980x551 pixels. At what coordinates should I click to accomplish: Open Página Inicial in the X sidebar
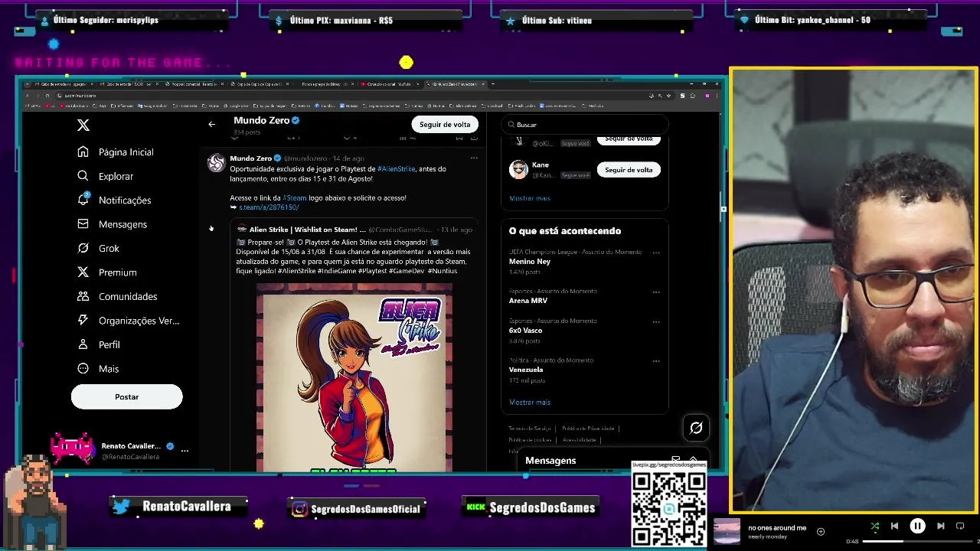[116, 152]
